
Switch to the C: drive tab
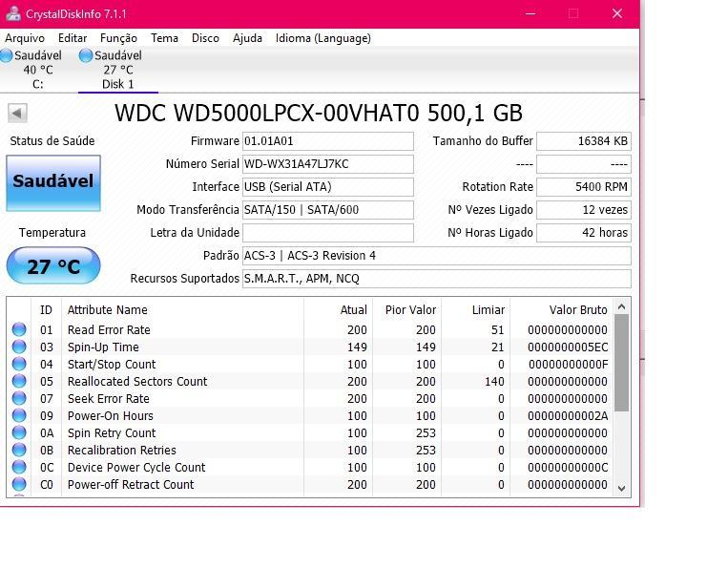tap(38, 70)
